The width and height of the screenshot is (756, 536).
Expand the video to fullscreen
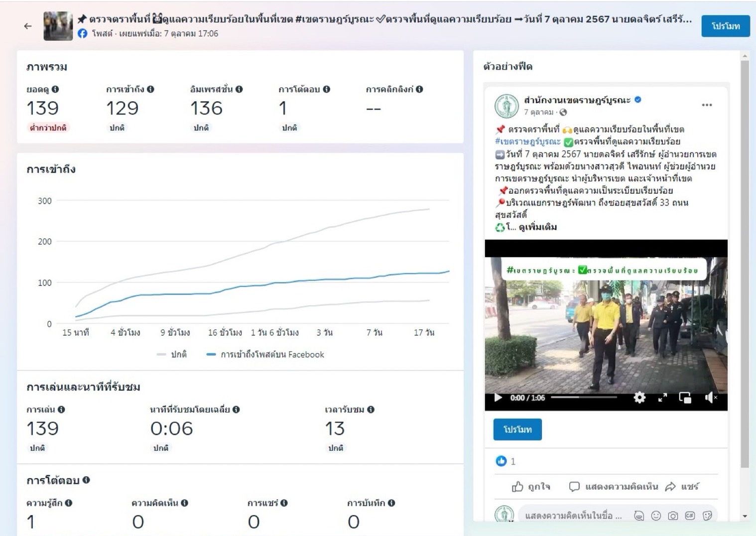tap(662, 398)
